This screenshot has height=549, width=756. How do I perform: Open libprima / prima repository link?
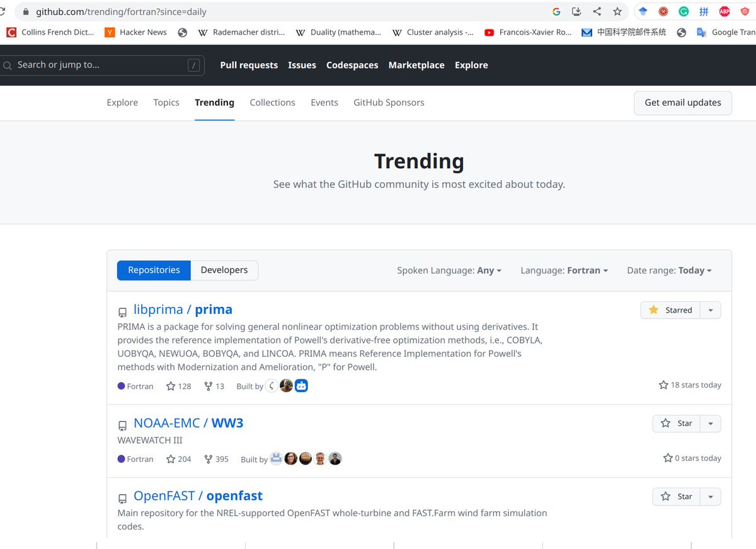coord(183,309)
